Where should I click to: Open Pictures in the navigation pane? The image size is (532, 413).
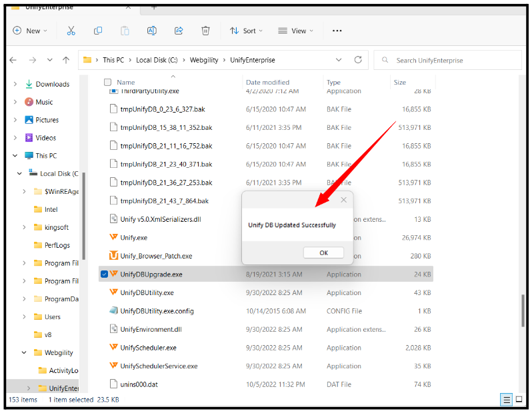coord(47,120)
